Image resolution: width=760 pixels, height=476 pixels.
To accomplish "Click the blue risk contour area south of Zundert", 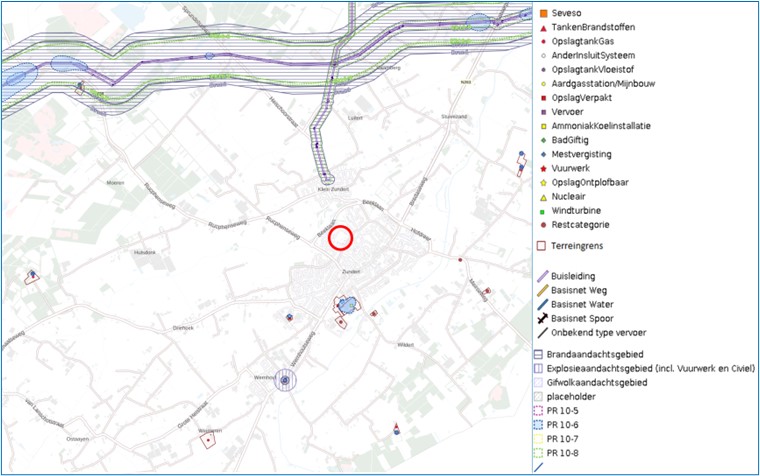I will click(348, 305).
